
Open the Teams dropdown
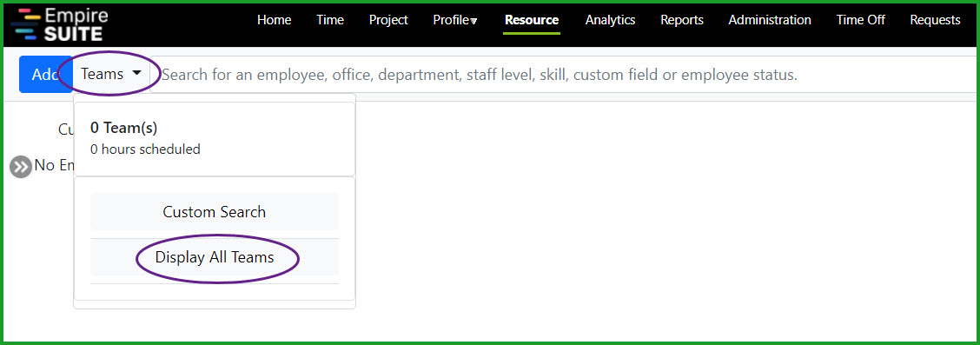click(x=111, y=75)
